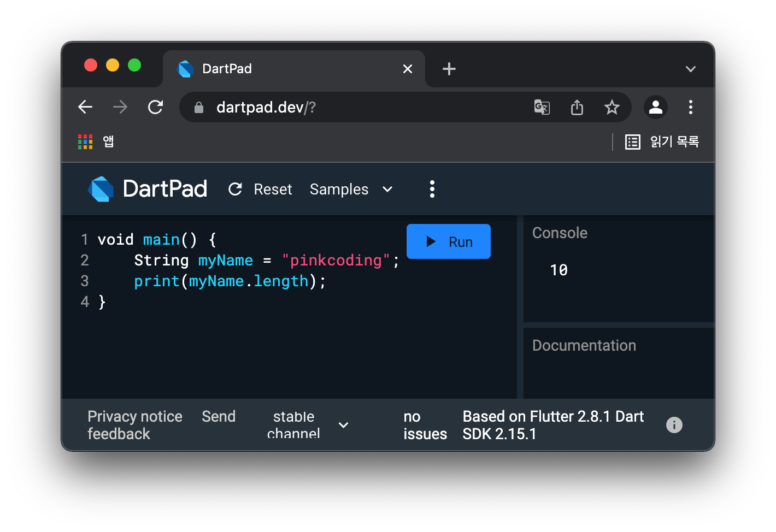This screenshot has height=532, width=776.
Task: Open DartPad's vertical dots more menu
Action: [x=432, y=189]
